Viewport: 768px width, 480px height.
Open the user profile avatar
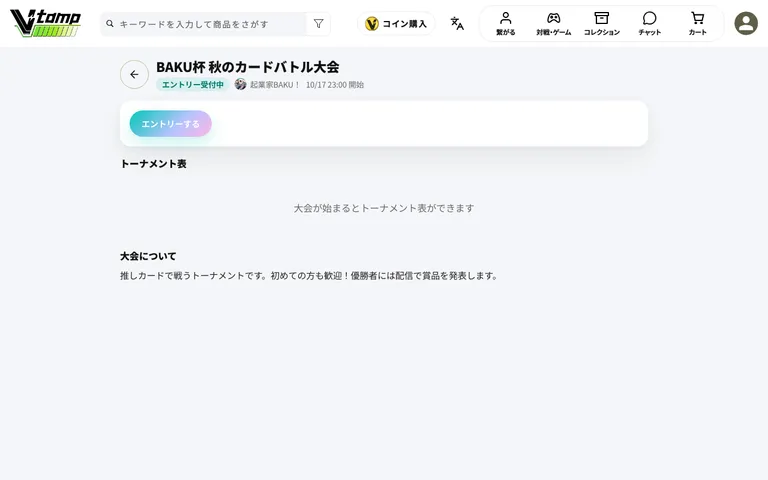pos(746,24)
